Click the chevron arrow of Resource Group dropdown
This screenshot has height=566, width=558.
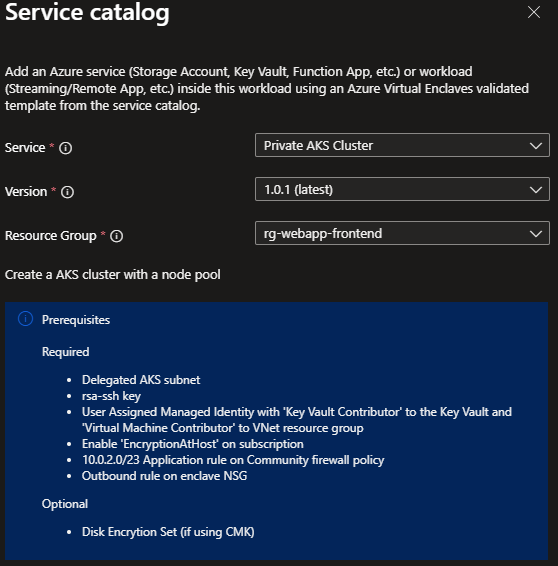(x=536, y=234)
